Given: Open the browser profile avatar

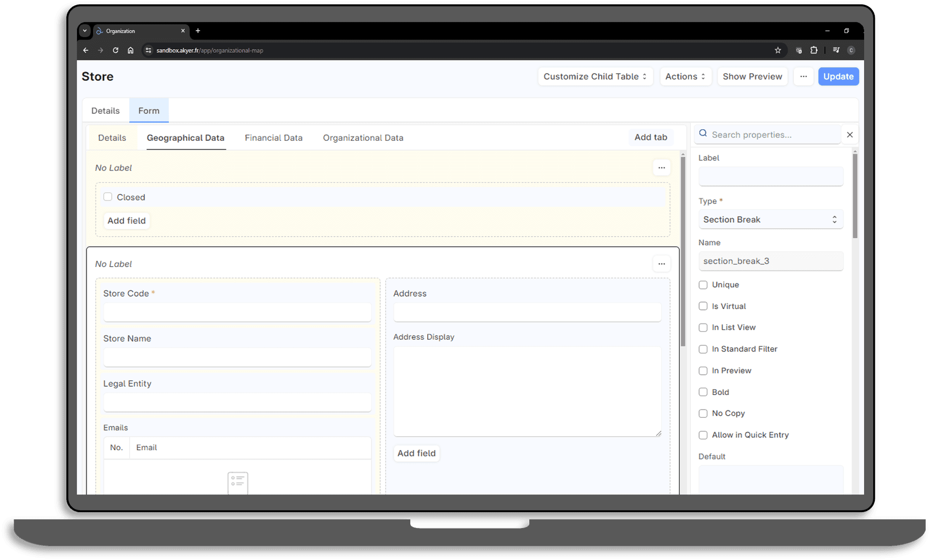Looking at the screenshot, I should tap(851, 50).
